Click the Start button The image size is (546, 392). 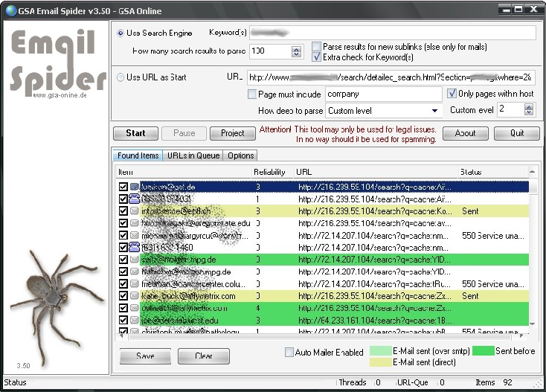pyautogui.click(x=136, y=133)
